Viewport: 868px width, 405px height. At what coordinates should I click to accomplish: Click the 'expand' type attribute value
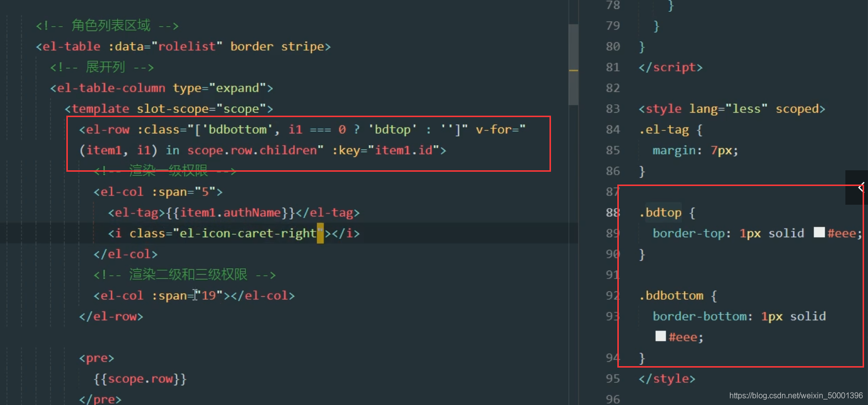(x=237, y=88)
